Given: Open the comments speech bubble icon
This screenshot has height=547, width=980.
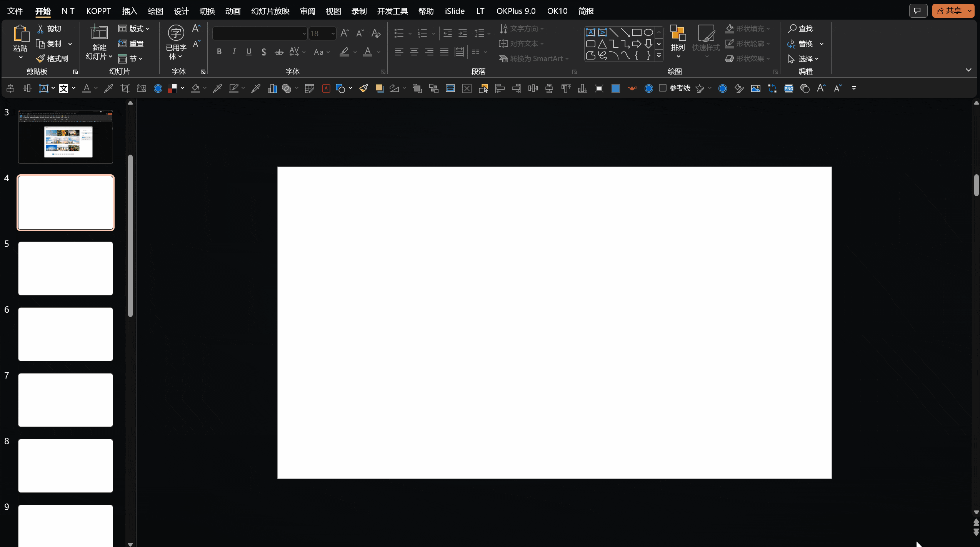Looking at the screenshot, I should [918, 11].
